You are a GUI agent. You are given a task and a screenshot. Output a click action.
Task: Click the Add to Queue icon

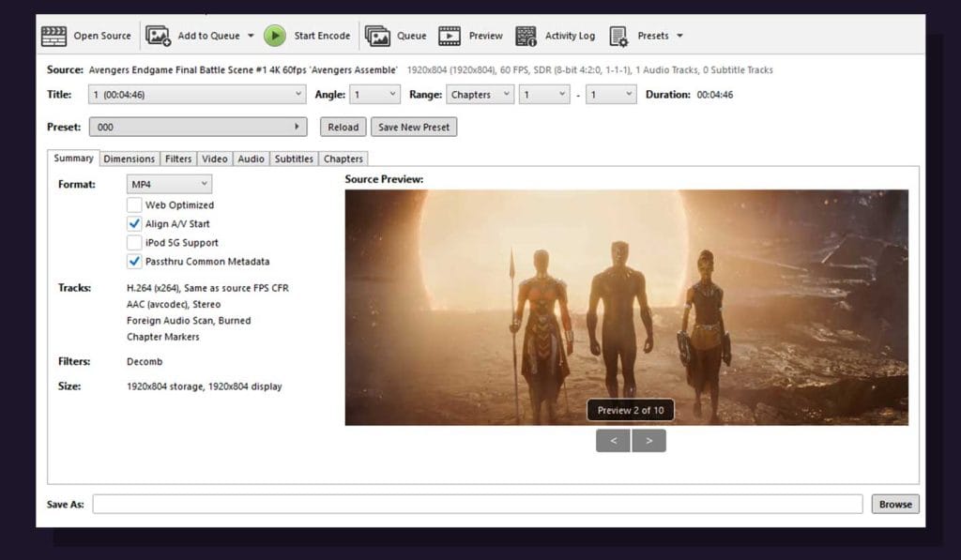click(x=158, y=37)
